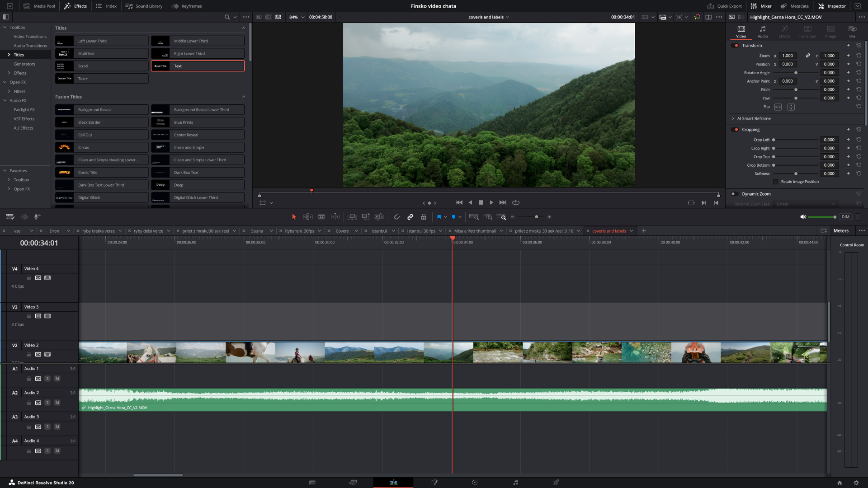Viewport: 868px width, 488px height.
Task: Toggle the position lock padlock icon
Action: click(x=424, y=217)
